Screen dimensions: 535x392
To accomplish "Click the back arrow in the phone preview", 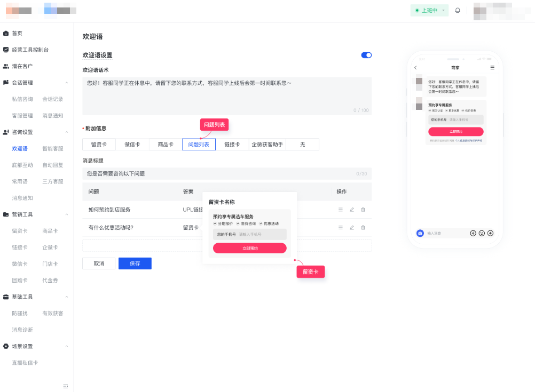I will point(416,68).
